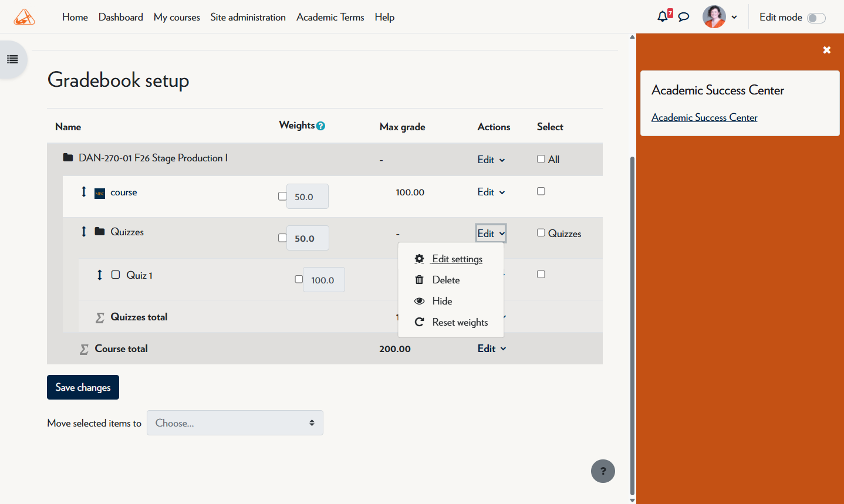Screen dimensions: 844x504
Task: Click the move icon for Quizzes category
Action: click(x=84, y=232)
